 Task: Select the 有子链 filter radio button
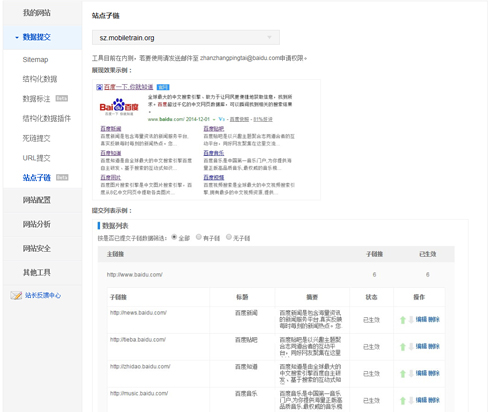click(199, 237)
